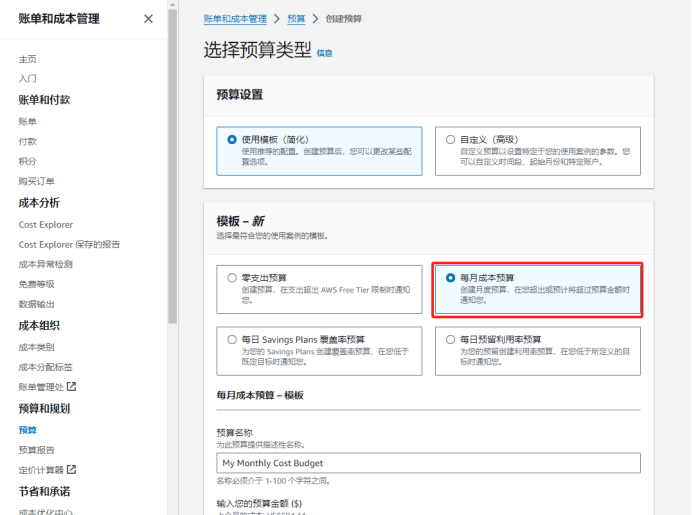Open external link icon next to 定价计算器
The width and height of the screenshot is (692, 515).
(x=71, y=470)
